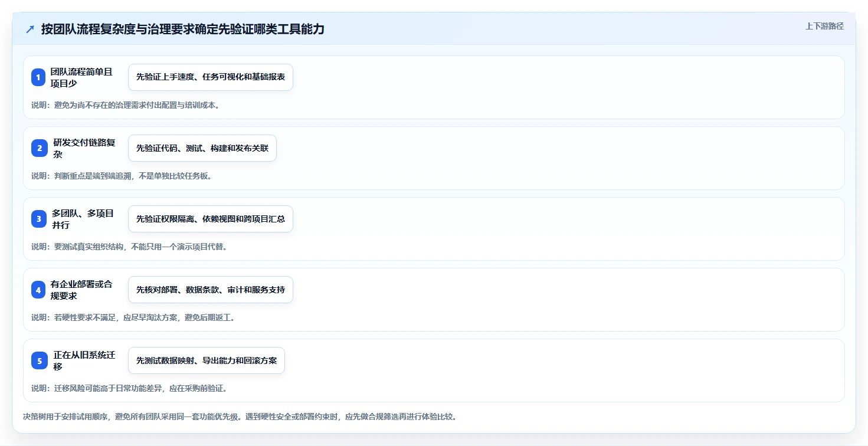The width and height of the screenshot is (868, 446).
Task: Select 先验证上手速度、任务可视化和基础报表 box
Action: [x=211, y=77]
